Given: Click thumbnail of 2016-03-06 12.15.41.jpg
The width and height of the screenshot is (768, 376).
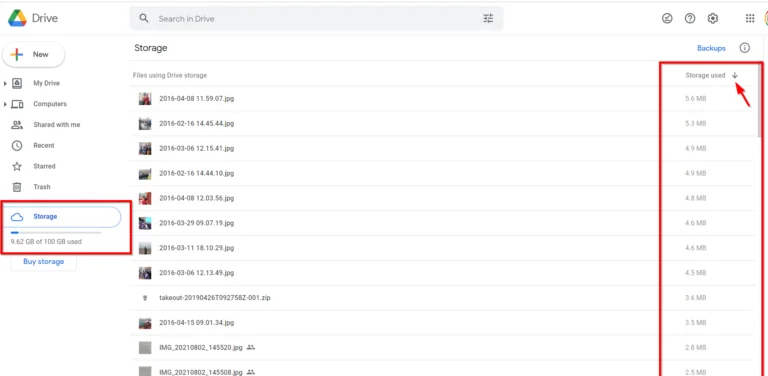Looking at the screenshot, I should point(145,148).
